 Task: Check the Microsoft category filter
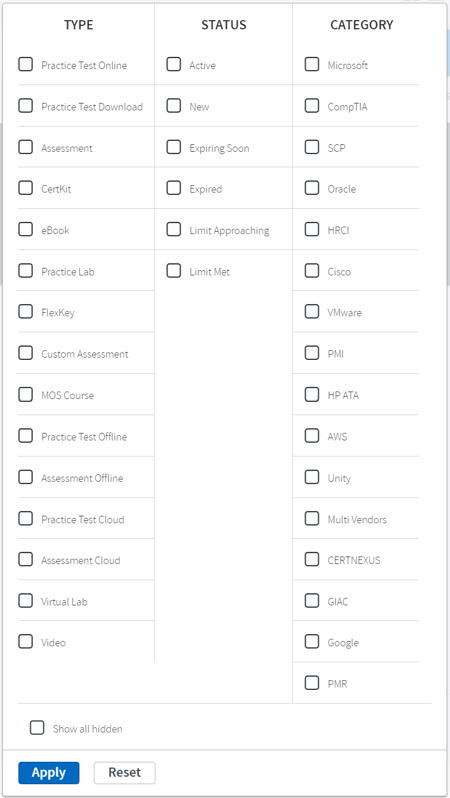tap(312, 65)
